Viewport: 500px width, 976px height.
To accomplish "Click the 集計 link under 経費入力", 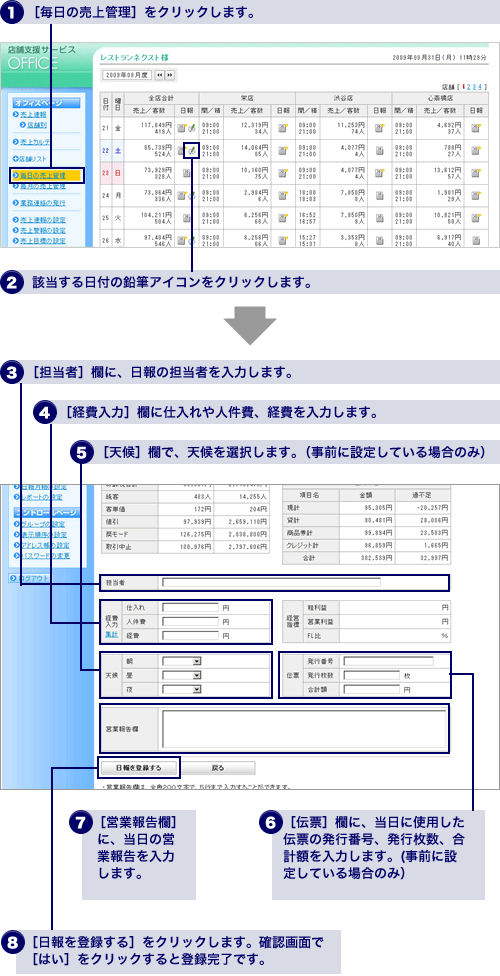I will point(111,634).
